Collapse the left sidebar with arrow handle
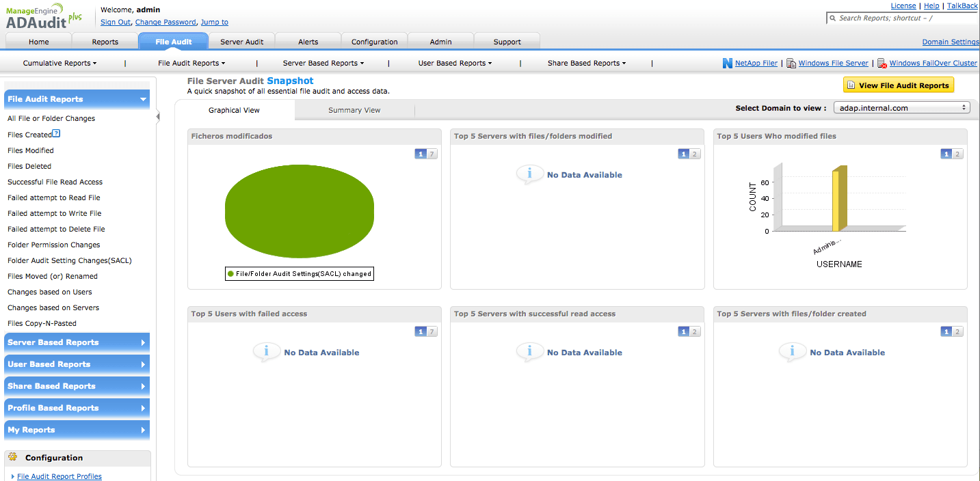Image resolution: width=980 pixels, height=481 pixels. [x=158, y=117]
